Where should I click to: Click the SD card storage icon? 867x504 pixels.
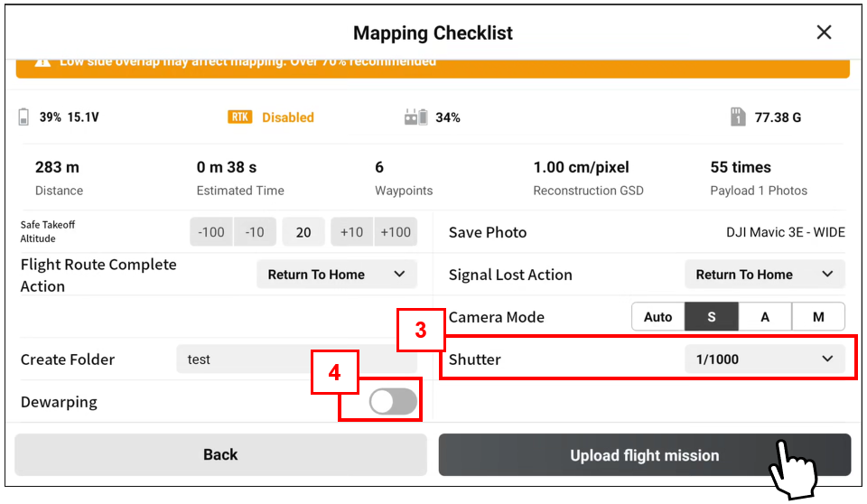[x=738, y=117]
